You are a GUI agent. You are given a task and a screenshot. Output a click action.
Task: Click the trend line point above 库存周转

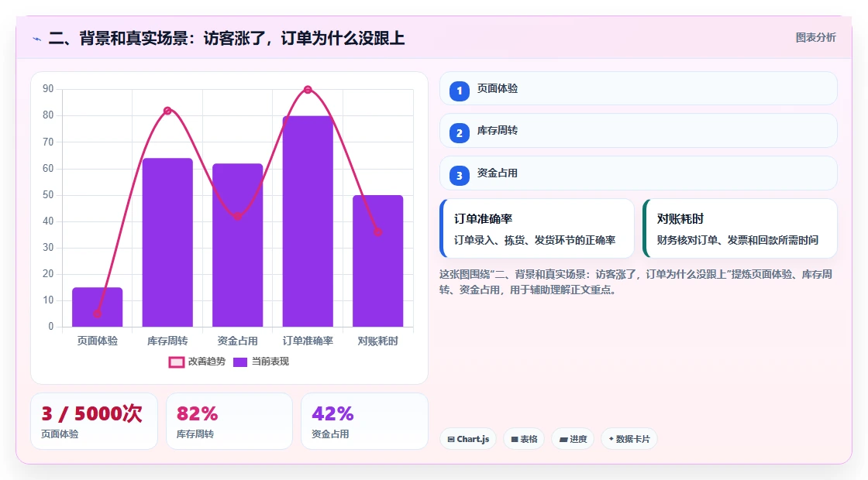[167, 111]
